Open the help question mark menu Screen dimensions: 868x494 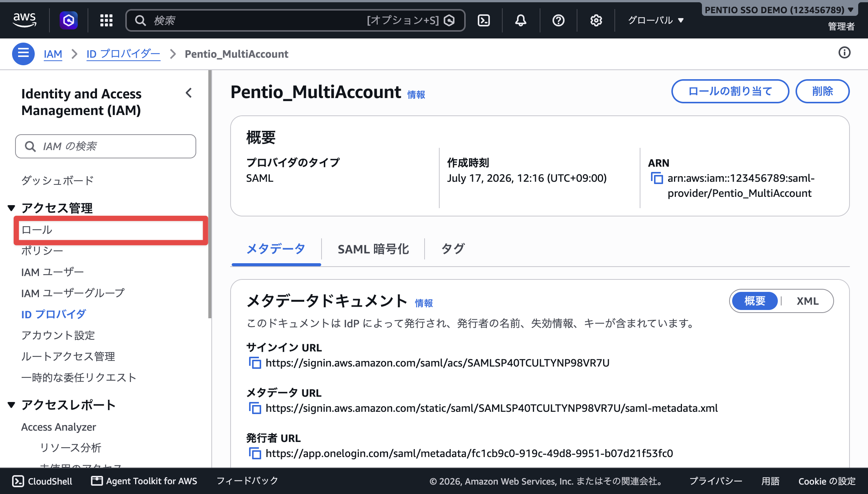pyautogui.click(x=559, y=20)
